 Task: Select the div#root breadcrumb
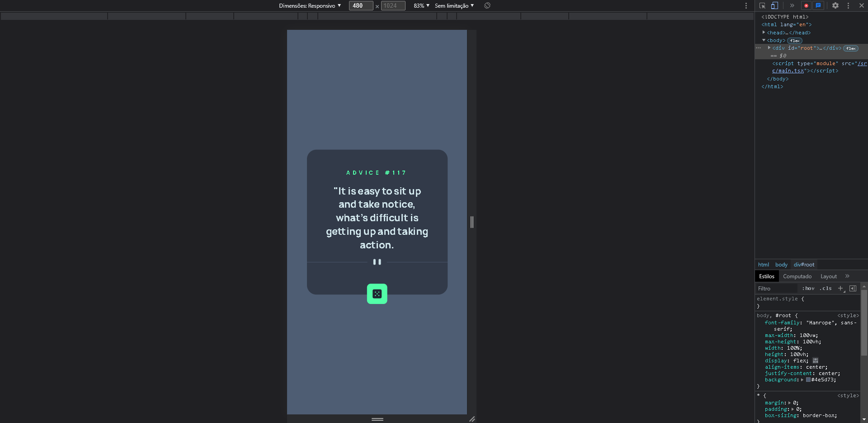coord(804,265)
